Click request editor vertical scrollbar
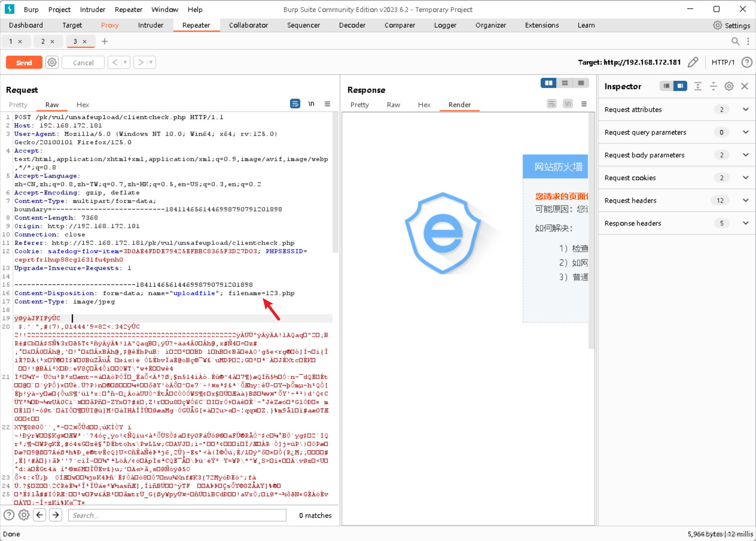756x541 pixels. tap(335, 183)
